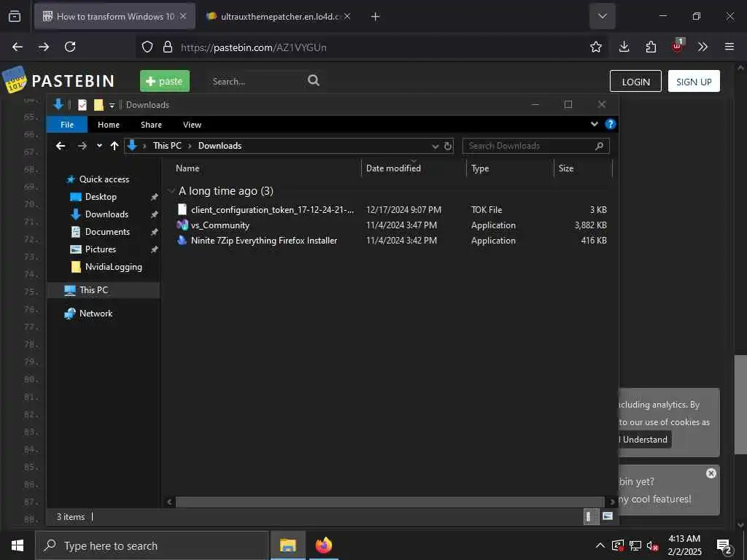Bookmark this page with the star icon
This screenshot has height=560, width=747.
tap(595, 47)
